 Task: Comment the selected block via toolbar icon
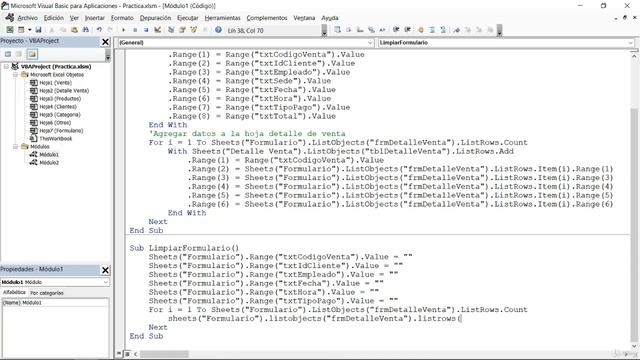click(x=432, y=30)
